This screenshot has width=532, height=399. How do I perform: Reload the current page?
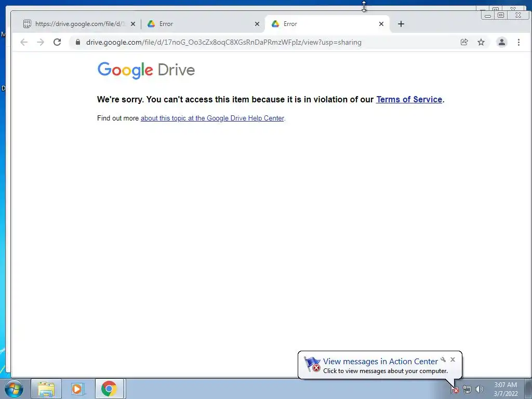(x=57, y=42)
